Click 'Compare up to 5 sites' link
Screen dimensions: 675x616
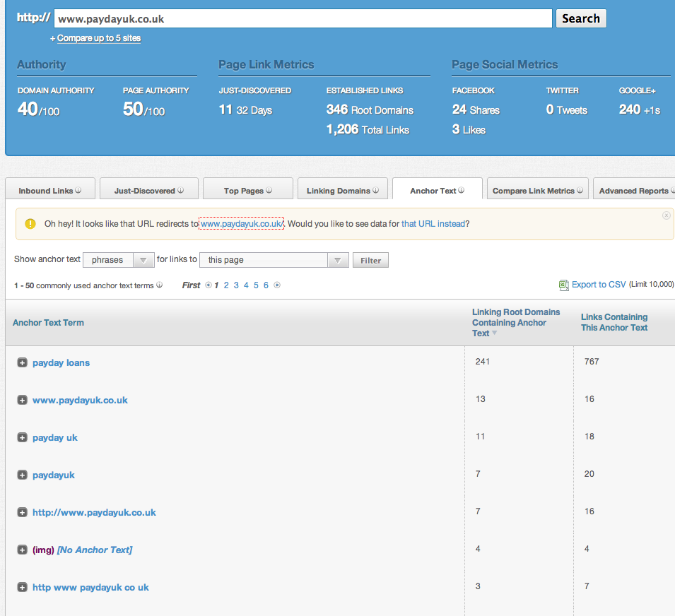[98, 38]
